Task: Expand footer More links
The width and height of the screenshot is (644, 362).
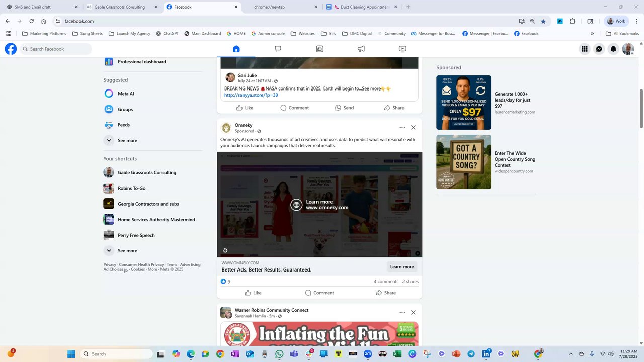Action: [x=152, y=269]
